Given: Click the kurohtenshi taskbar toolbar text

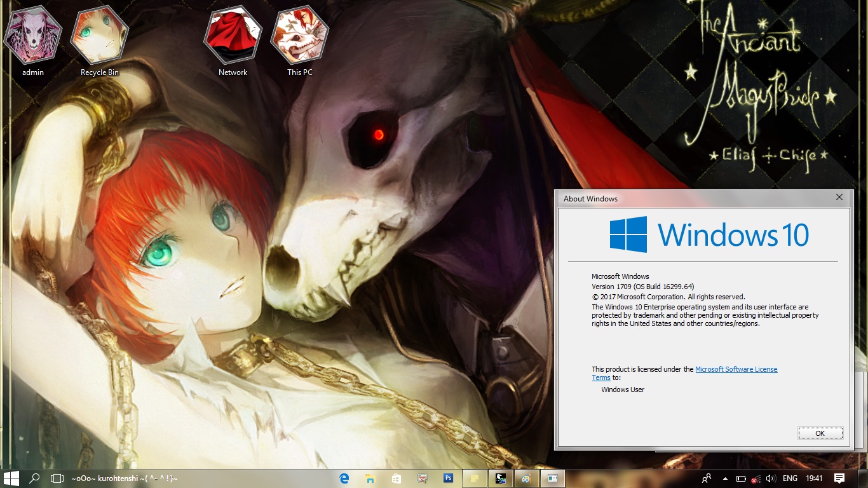Looking at the screenshot, I should (x=125, y=478).
